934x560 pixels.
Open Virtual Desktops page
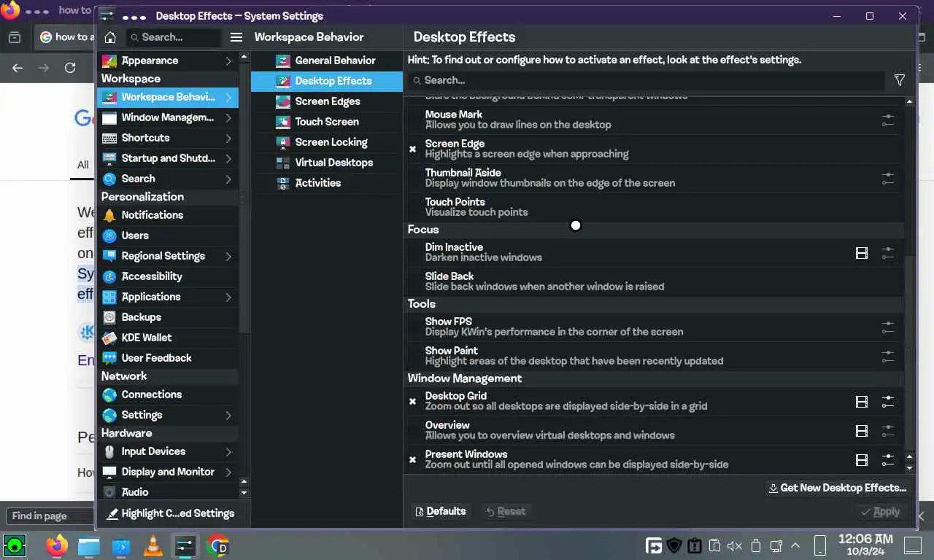click(327, 163)
